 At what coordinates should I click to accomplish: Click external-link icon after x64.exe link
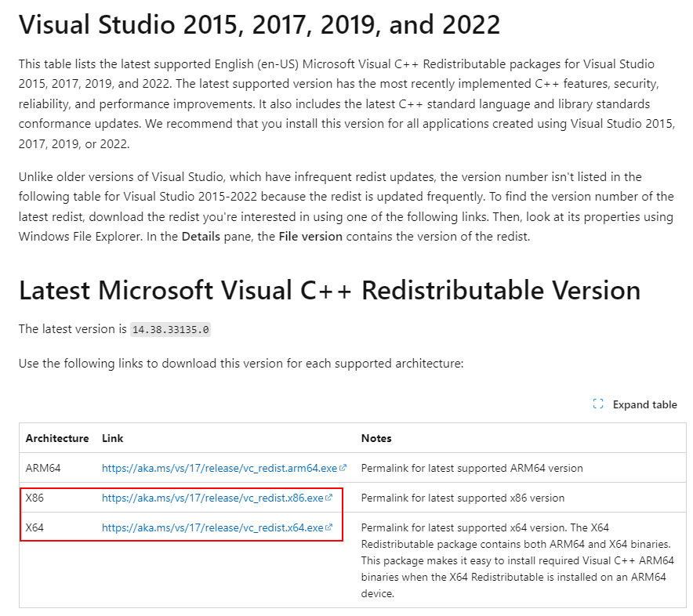click(x=328, y=527)
